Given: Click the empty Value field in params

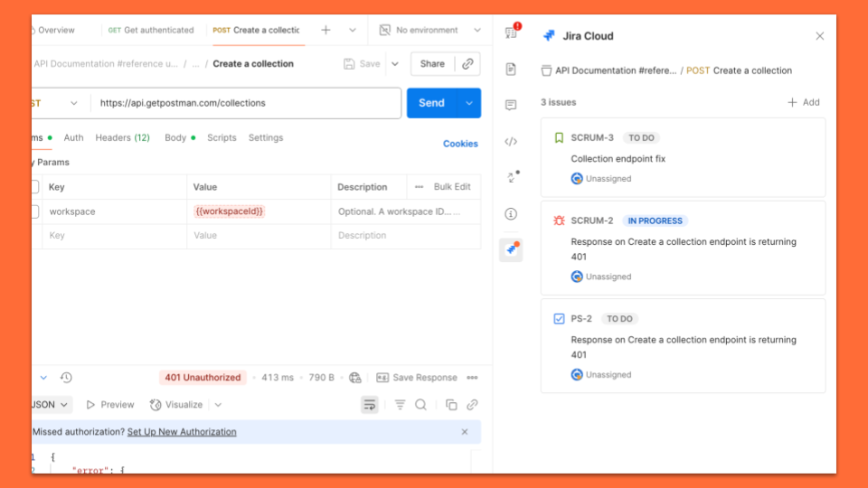Looking at the screenshot, I should point(259,236).
